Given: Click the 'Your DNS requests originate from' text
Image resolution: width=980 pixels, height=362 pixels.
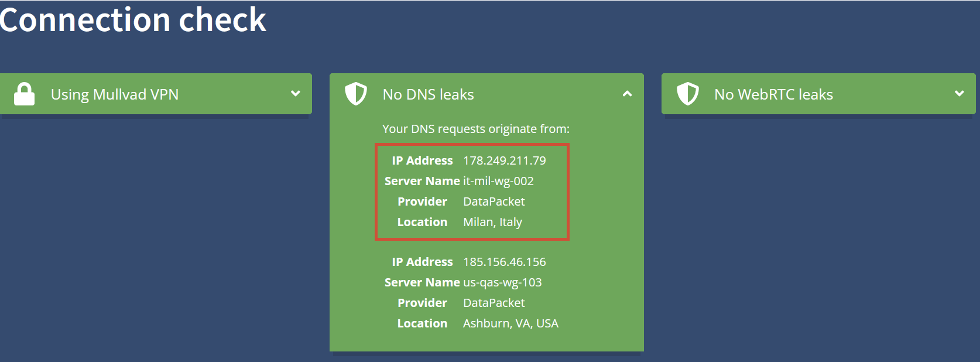Looking at the screenshot, I should (475, 129).
